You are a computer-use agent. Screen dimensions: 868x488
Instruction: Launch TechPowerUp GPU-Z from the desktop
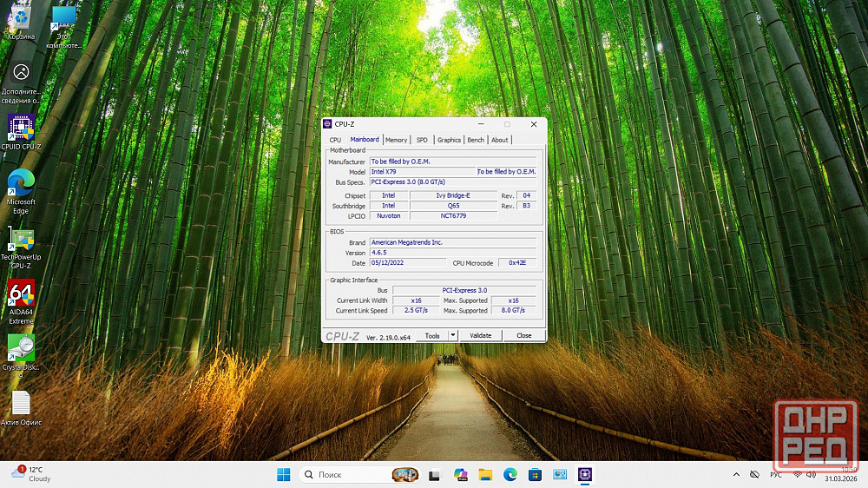click(21, 239)
